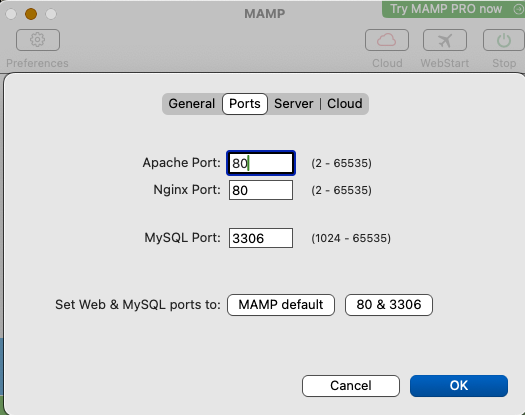525x415 pixels.
Task: Cancel the preferences dialog
Action: click(x=351, y=386)
